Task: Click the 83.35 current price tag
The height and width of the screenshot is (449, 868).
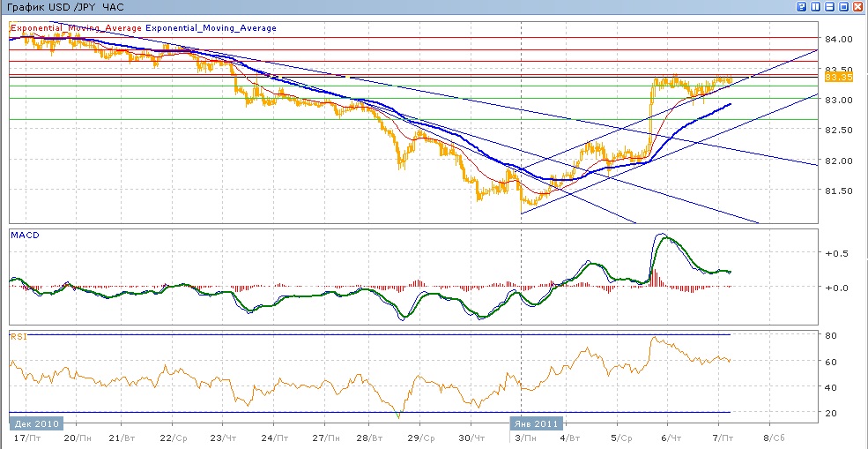Action: tap(842, 78)
